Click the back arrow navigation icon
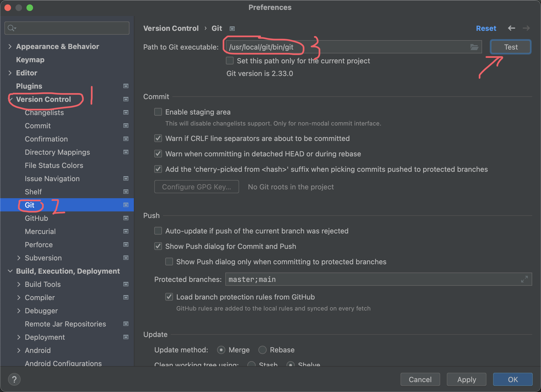This screenshot has height=392, width=541. [x=512, y=28]
